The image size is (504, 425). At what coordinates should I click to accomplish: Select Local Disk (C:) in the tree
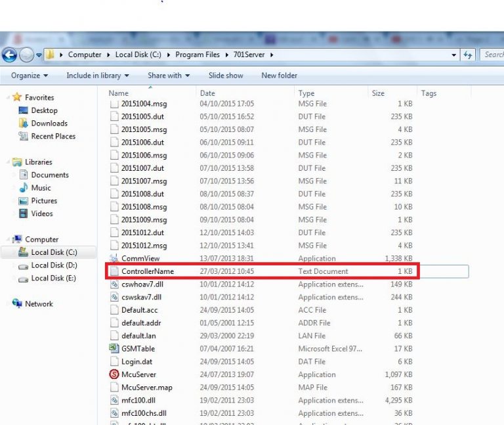53,252
